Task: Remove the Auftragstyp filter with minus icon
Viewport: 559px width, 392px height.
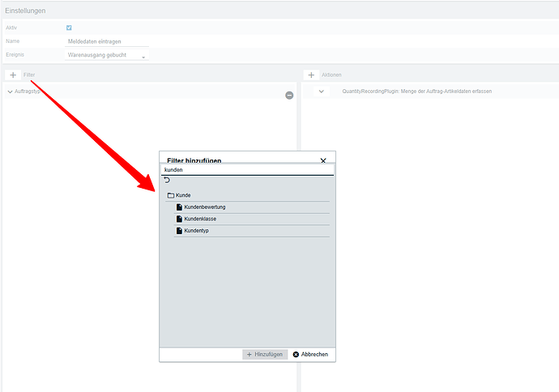Action: click(x=289, y=96)
